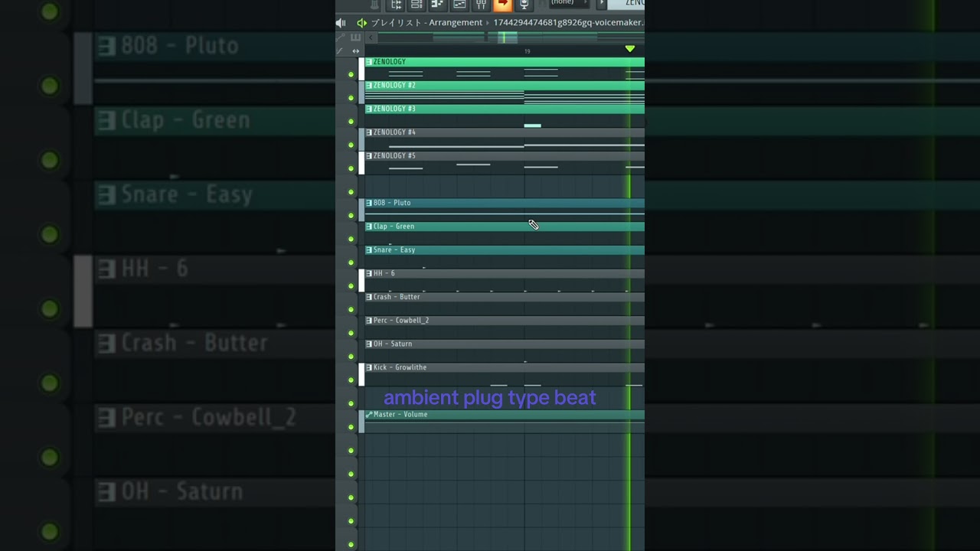Open clip menu icon on ZENOLOGY #2 clip
Screen dimensions: 980x551
tap(369, 86)
